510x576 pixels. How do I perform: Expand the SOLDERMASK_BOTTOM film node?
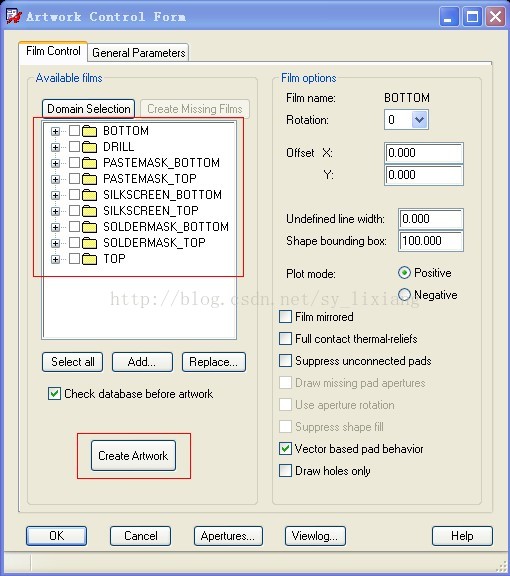tap(55, 227)
